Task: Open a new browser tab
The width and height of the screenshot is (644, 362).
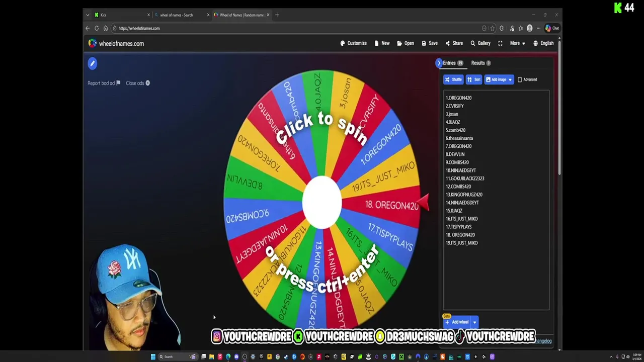Action: (277, 15)
